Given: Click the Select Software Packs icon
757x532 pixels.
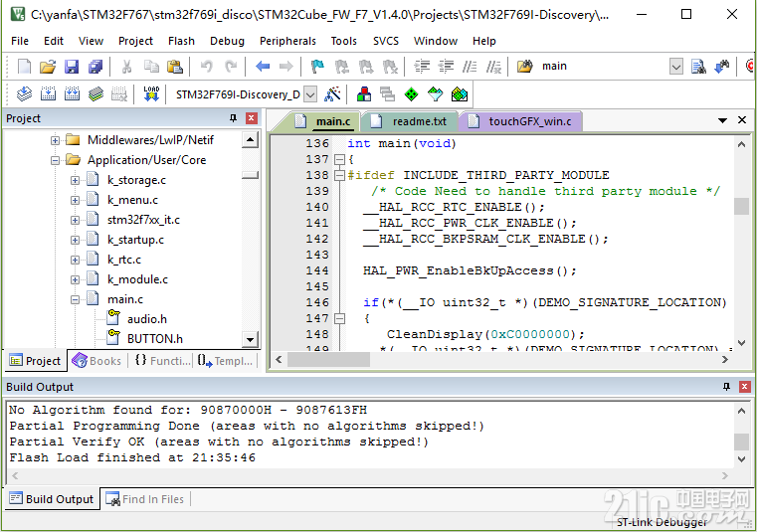Looking at the screenshot, I should 435,93.
